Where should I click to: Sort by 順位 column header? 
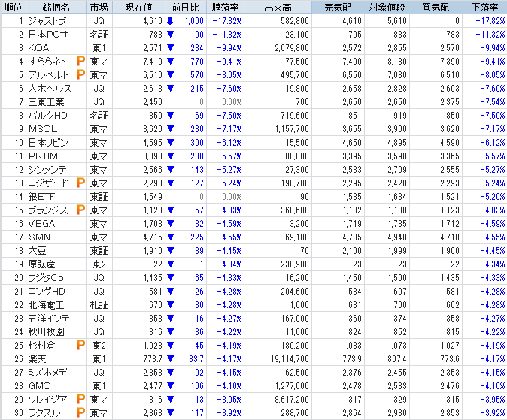tap(14, 7)
